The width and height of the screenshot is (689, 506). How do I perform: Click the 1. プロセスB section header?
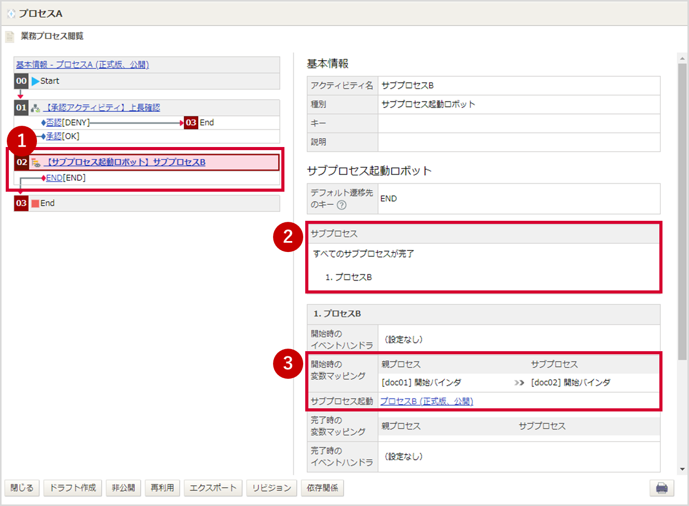[x=483, y=314]
